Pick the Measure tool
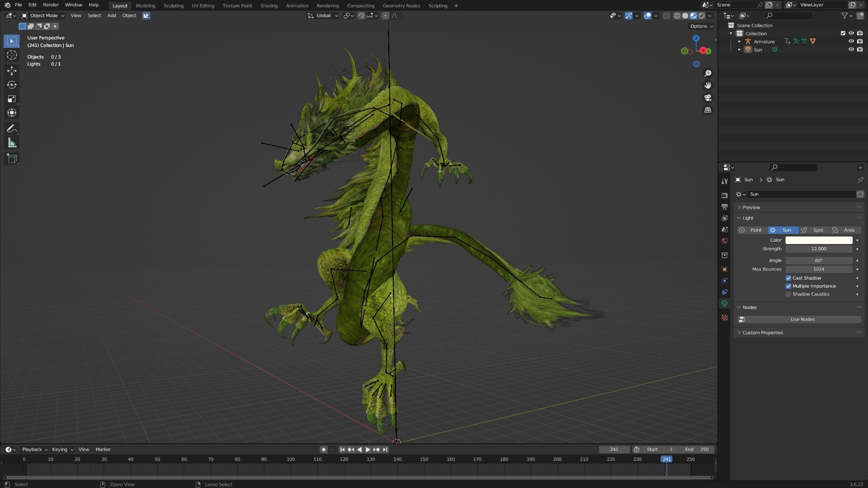 pos(12,143)
